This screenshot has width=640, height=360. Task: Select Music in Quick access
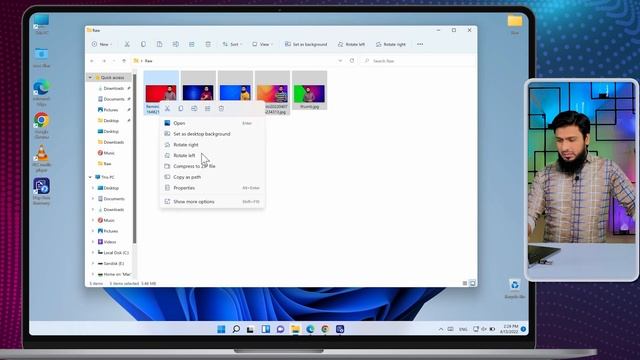(106, 153)
